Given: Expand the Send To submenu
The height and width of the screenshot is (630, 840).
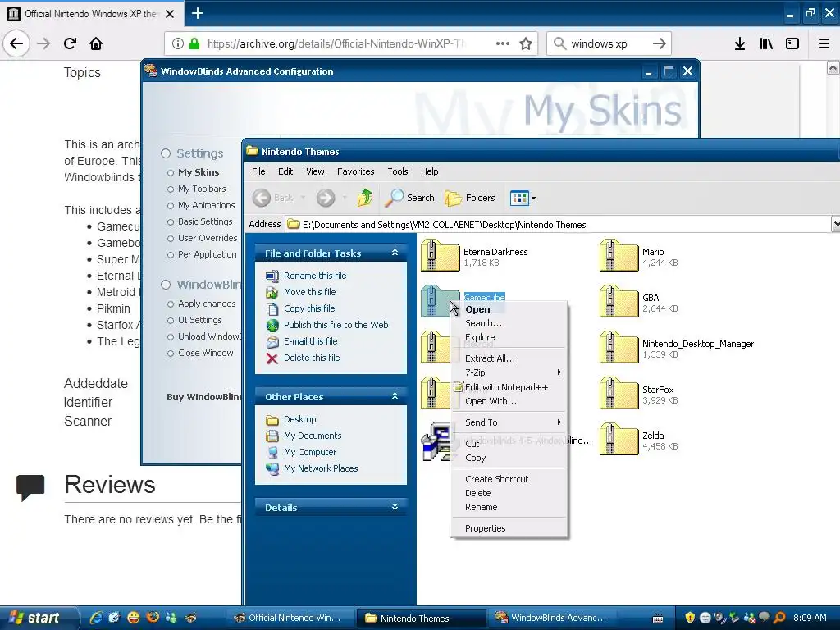Looking at the screenshot, I should pyautogui.click(x=509, y=422).
